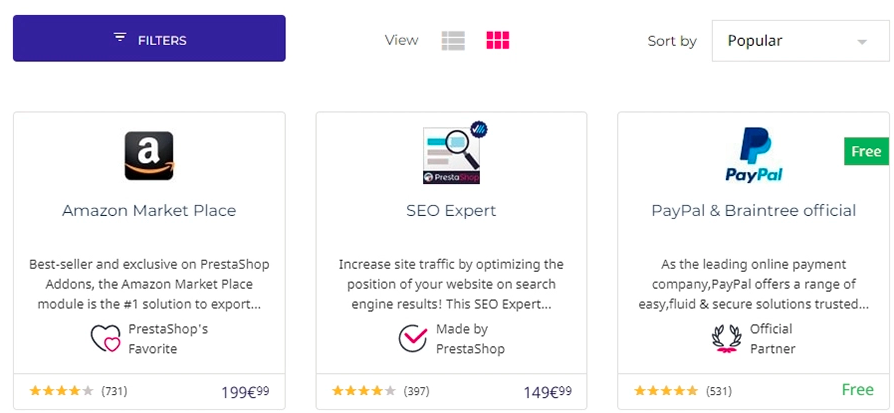The width and height of the screenshot is (894, 413).
Task: Click the Amazon logo icon
Action: tap(149, 156)
